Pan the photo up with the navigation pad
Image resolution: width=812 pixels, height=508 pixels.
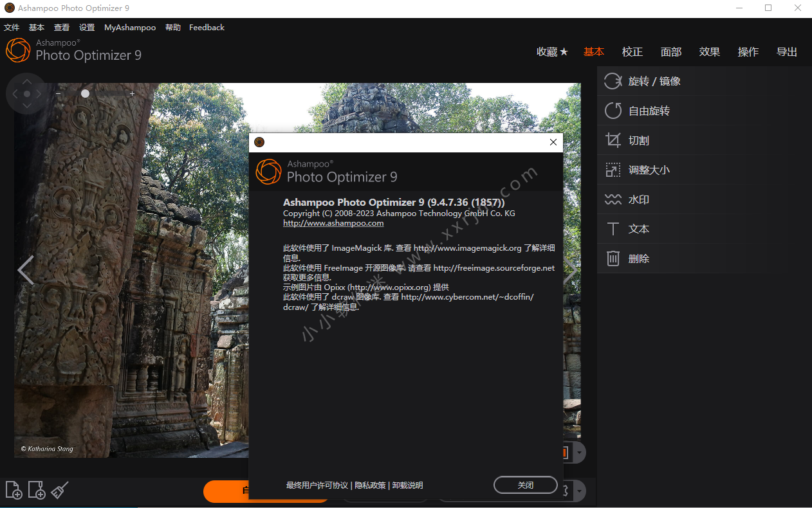[x=26, y=81]
